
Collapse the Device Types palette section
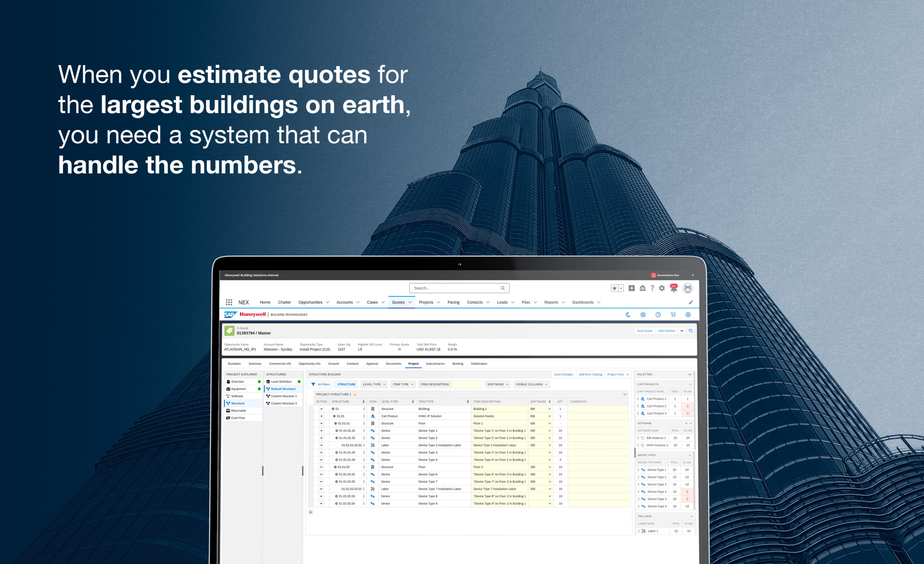[690, 455]
